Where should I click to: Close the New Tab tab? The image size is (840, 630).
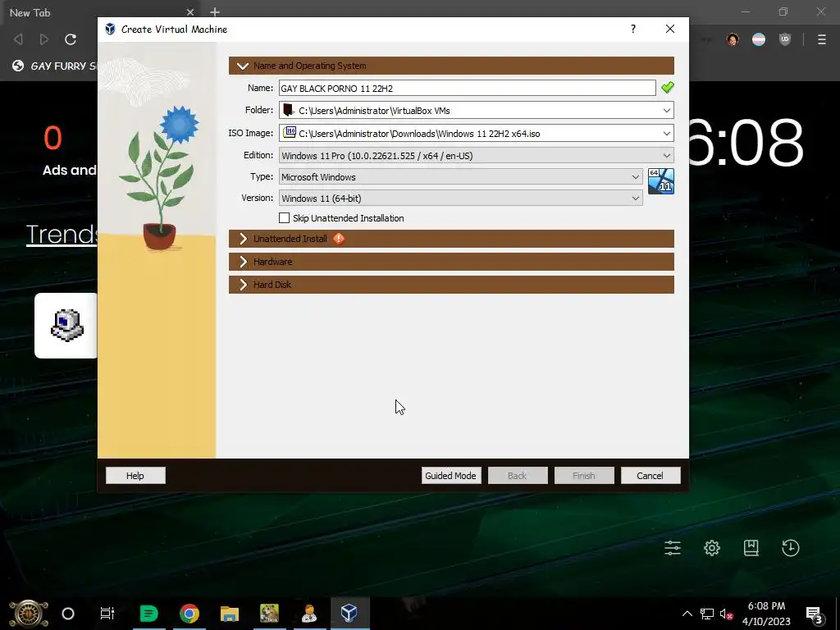(189, 11)
